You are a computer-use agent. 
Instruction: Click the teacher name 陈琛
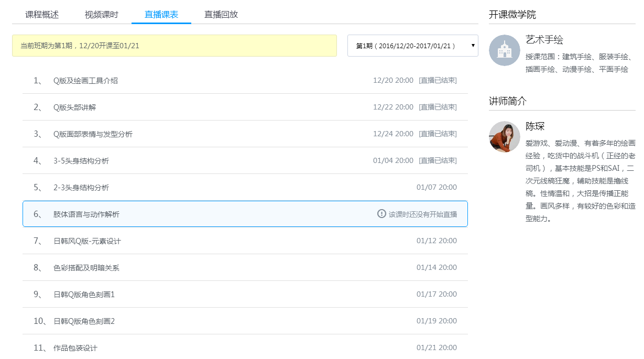535,126
